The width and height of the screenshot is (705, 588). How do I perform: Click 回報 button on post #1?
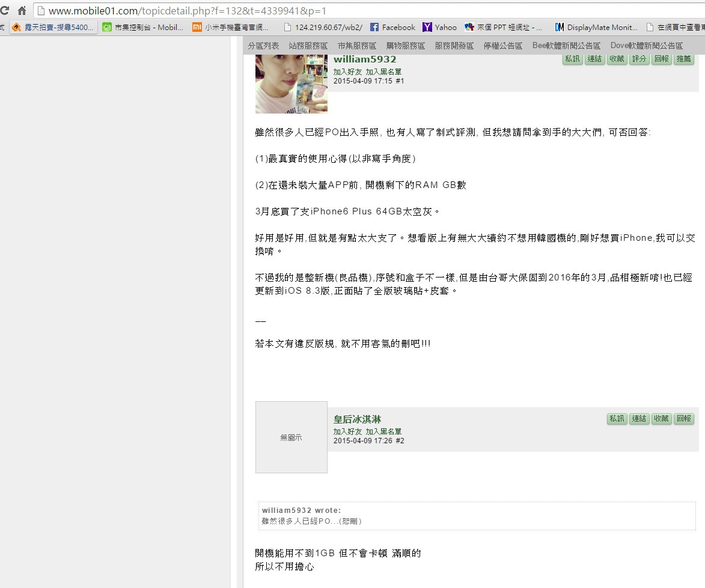(661, 59)
